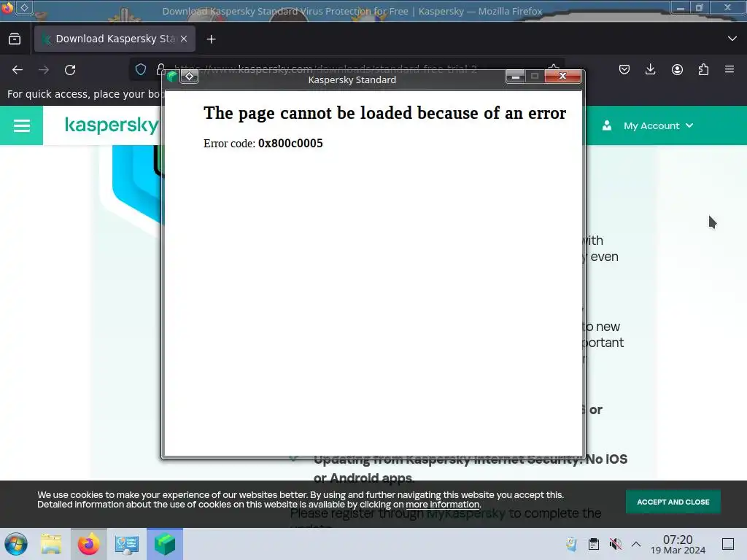Open the Firefox View button

15,39
